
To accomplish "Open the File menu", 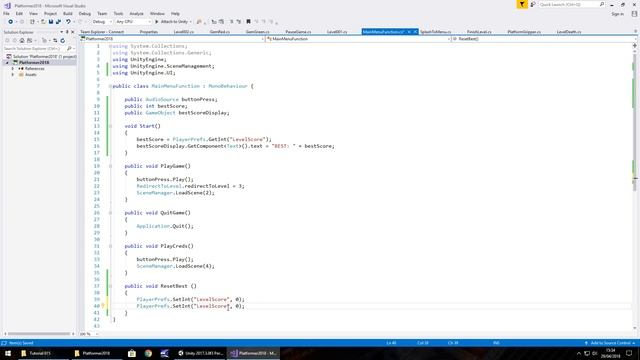I will coord(7,13).
